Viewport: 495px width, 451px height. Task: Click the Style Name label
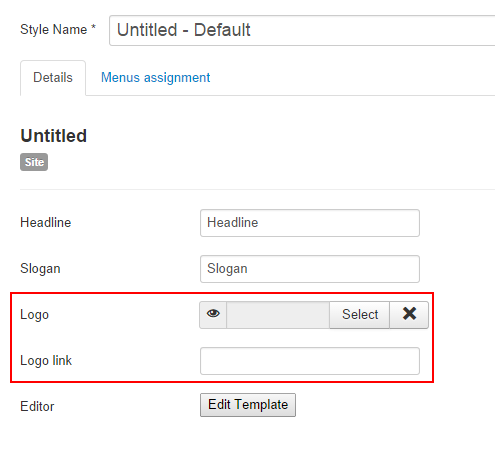coord(58,29)
